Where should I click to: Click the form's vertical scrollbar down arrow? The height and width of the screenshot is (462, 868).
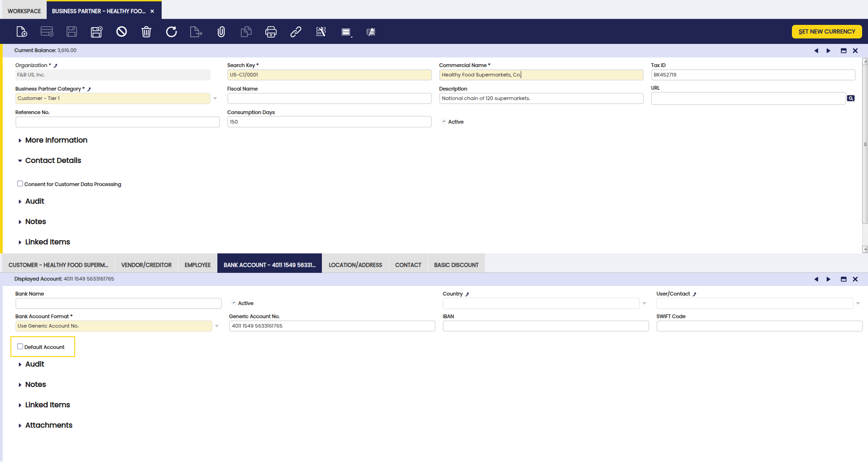tap(865, 249)
